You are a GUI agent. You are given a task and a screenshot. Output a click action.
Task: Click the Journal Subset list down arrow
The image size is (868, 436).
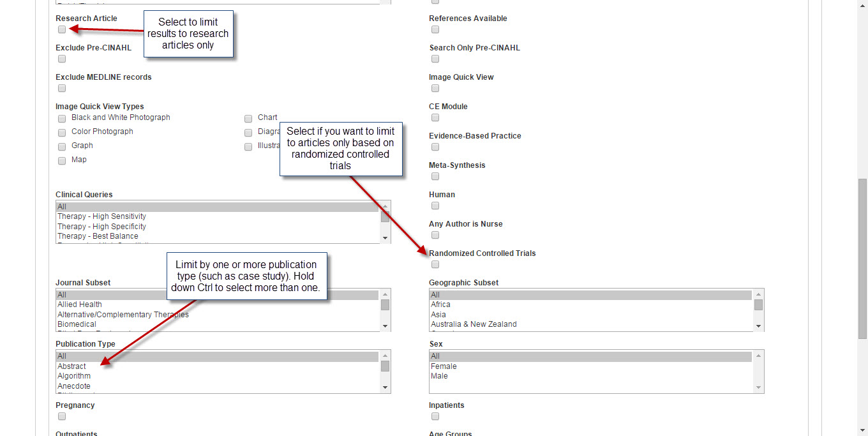click(385, 326)
